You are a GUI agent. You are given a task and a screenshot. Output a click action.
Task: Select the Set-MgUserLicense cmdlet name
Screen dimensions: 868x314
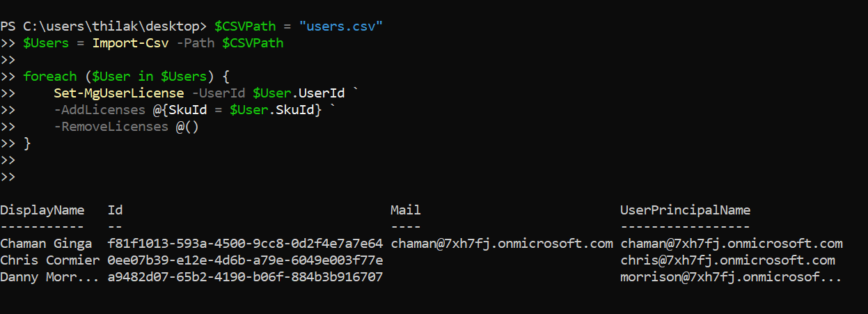[x=118, y=93]
